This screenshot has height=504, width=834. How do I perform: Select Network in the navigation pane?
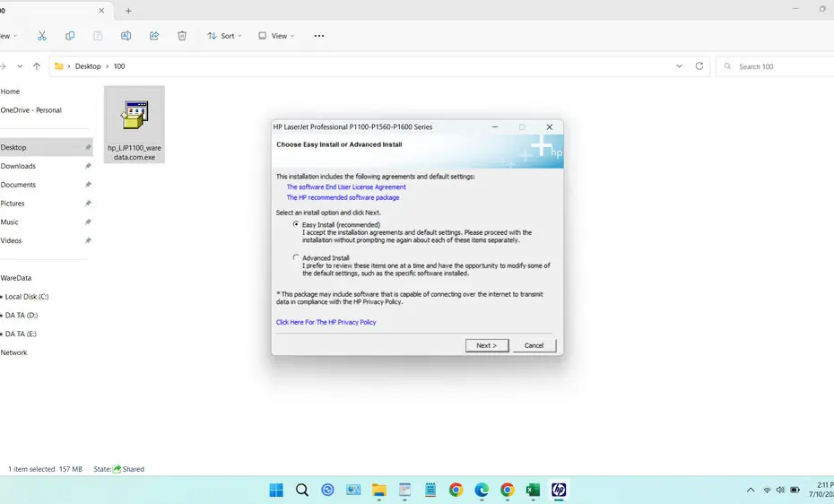coord(13,352)
